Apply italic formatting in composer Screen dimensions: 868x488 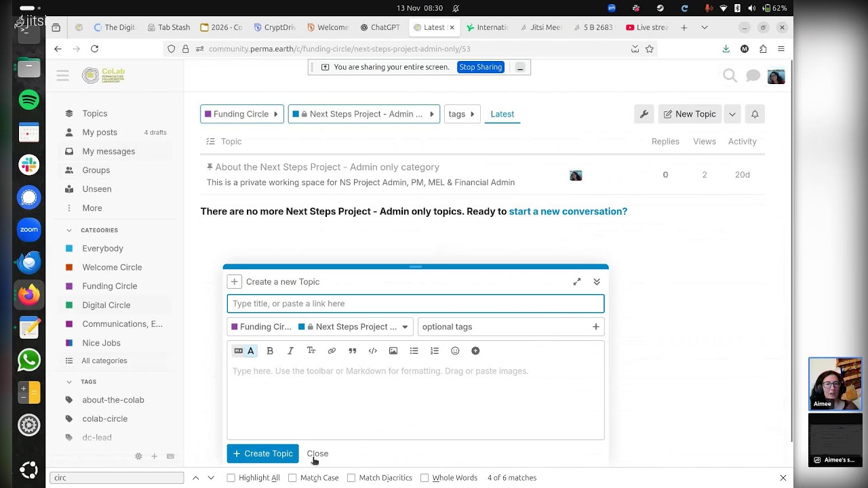pyautogui.click(x=290, y=350)
